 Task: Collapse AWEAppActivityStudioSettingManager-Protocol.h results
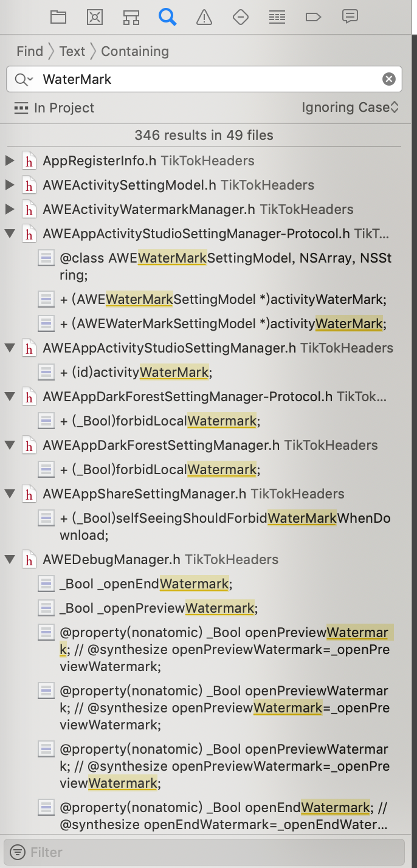coord(9,233)
